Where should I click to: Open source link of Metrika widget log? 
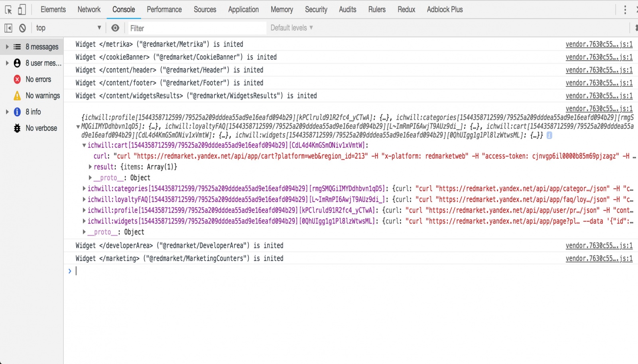point(599,45)
